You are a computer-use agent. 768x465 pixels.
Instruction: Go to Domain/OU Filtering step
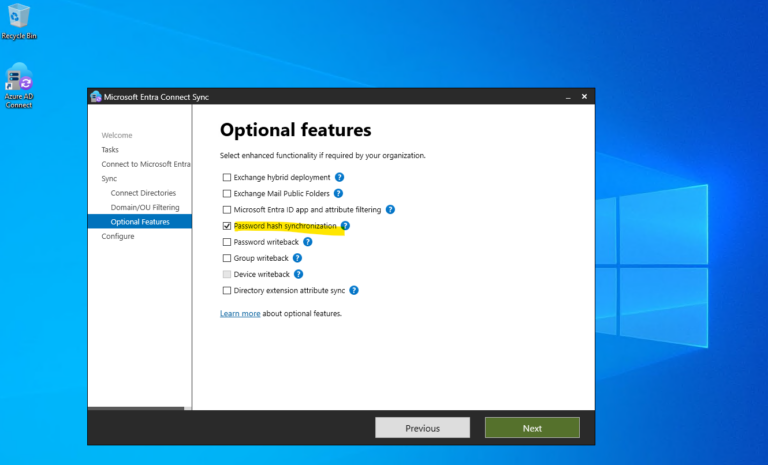tap(145, 207)
